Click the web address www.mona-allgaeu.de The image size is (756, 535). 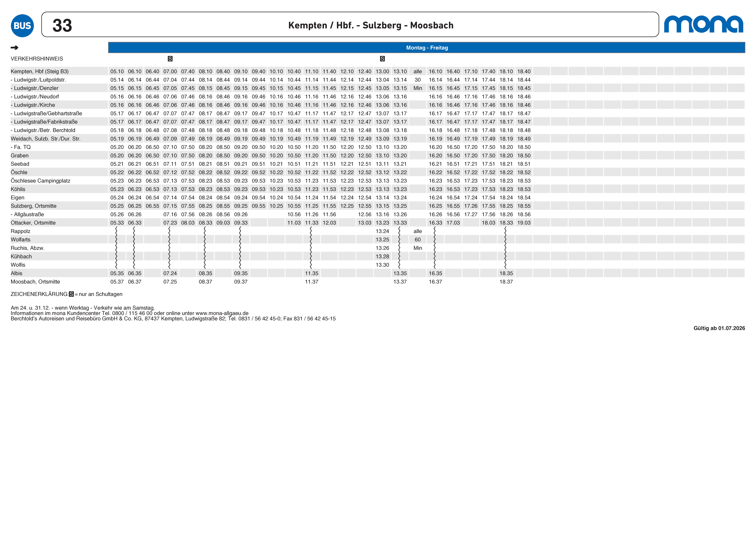pyautogui.click(x=222, y=313)
